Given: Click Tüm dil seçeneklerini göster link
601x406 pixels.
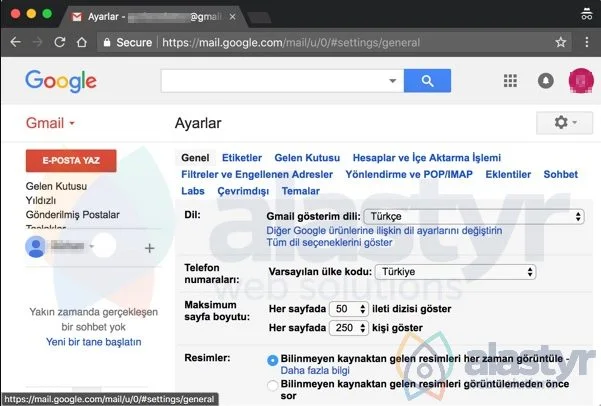Looking at the screenshot, I should 329,243.
